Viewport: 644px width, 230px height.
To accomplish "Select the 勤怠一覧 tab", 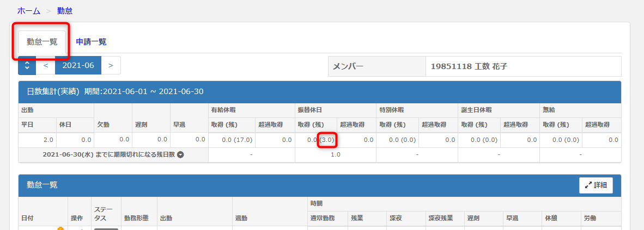I will click(x=42, y=42).
